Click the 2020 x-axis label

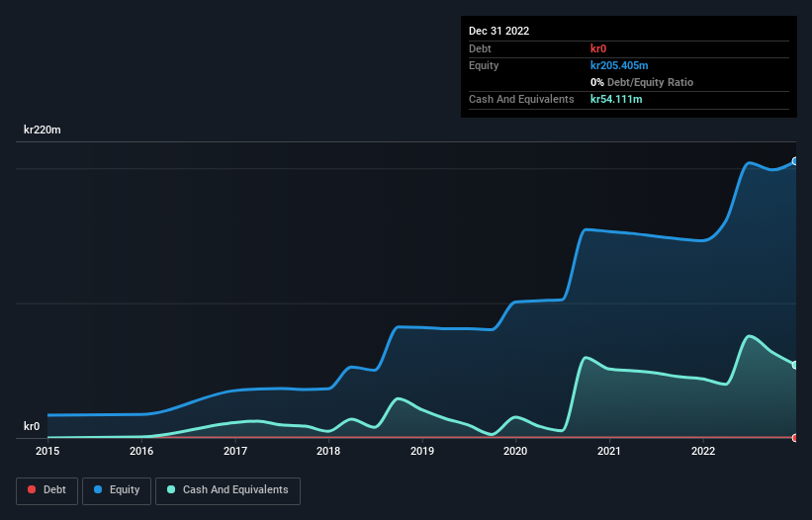[x=515, y=451]
